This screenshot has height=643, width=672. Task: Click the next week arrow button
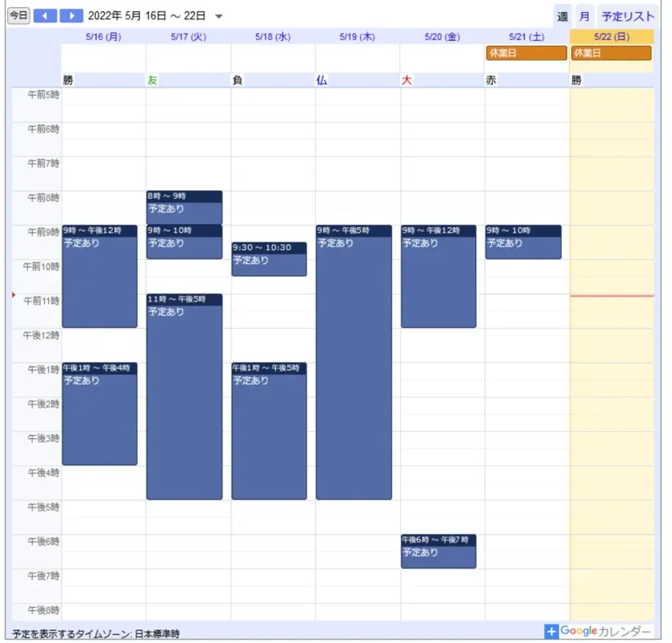click(71, 16)
